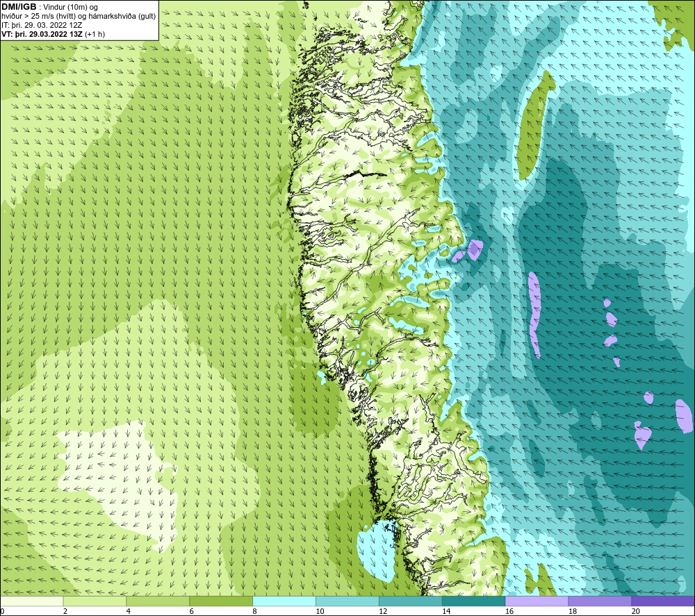Click the "VT: þri. 29.03.2022 13Z" valid time line
This screenshot has height=616, width=695.
(42, 34)
